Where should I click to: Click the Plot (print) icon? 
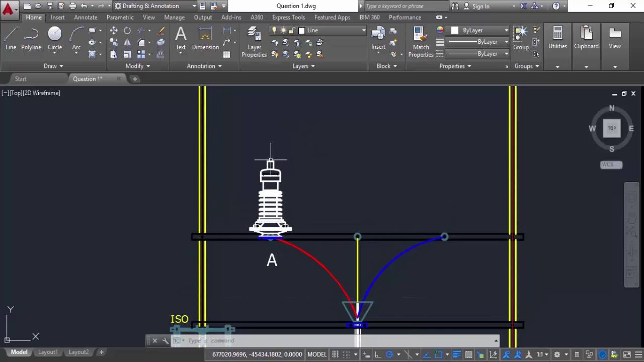pos(72,6)
